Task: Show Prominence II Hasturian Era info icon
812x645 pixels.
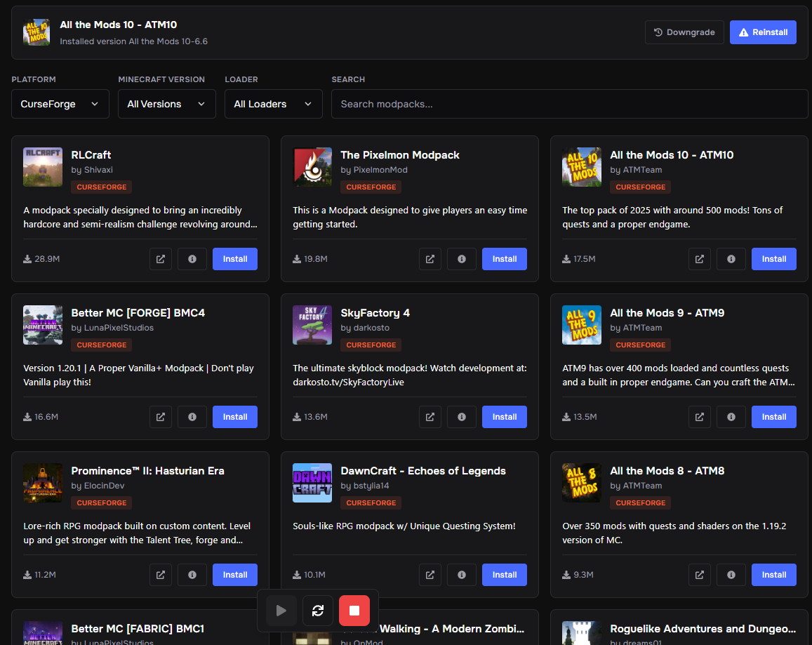Action: 192,575
